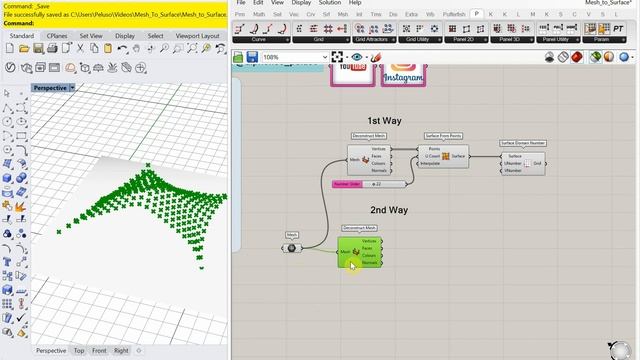The height and width of the screenshot is (360, 640).
Task: Enable shaded preview red icon
Action: click(x=577, y=57)
